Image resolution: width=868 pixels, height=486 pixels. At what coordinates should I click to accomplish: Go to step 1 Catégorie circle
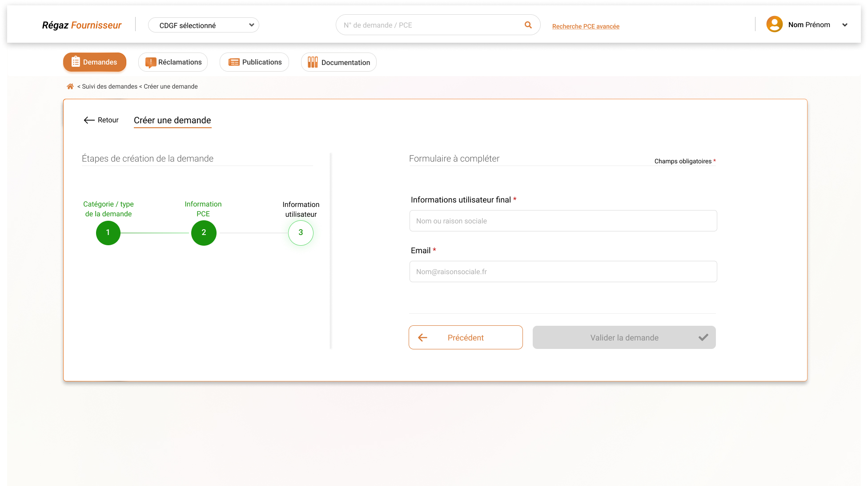pos(108,233)
